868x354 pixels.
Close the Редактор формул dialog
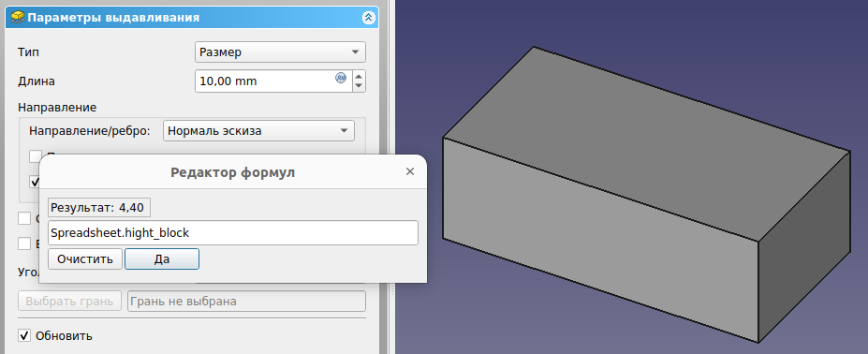click(410, 171)
